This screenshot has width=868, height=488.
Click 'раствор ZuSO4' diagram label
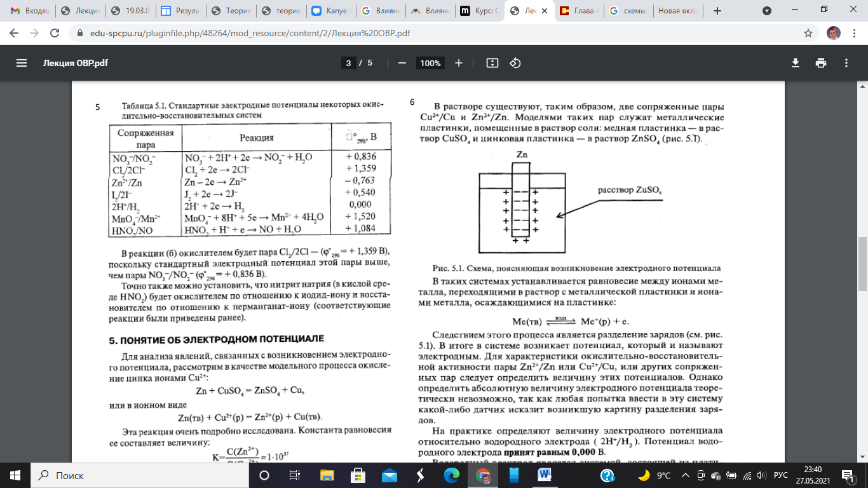(x=629, y=190)
